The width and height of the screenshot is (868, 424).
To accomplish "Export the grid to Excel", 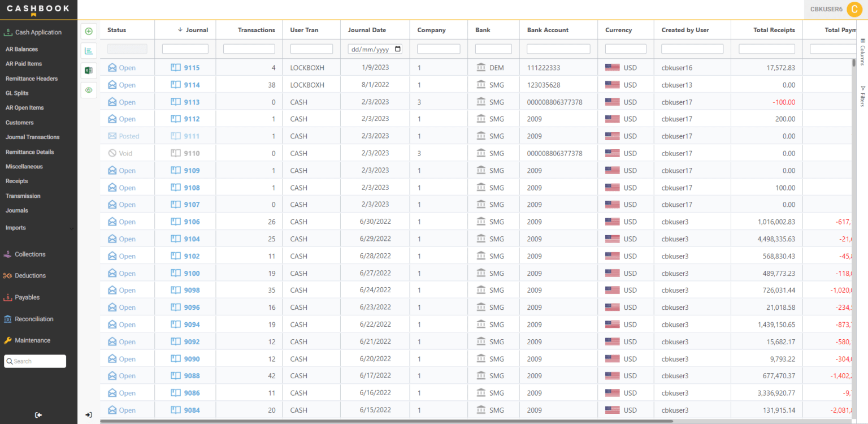I will coord(89,70).
